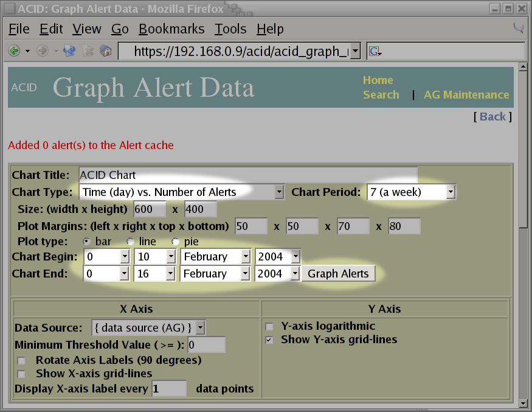This screenshot has height=412, width=532.
Task: Click the Graph Alerts button
Action: (x=338, y=274)
